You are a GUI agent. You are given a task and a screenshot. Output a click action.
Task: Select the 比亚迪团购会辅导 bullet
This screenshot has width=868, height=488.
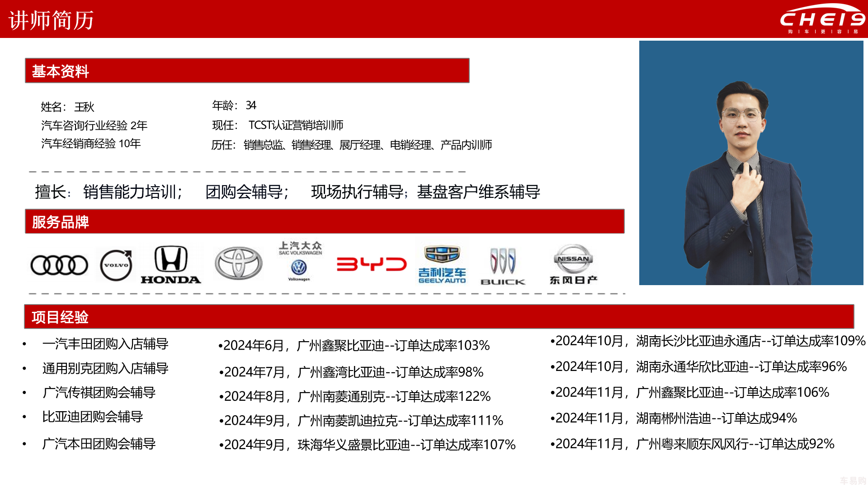93,417
